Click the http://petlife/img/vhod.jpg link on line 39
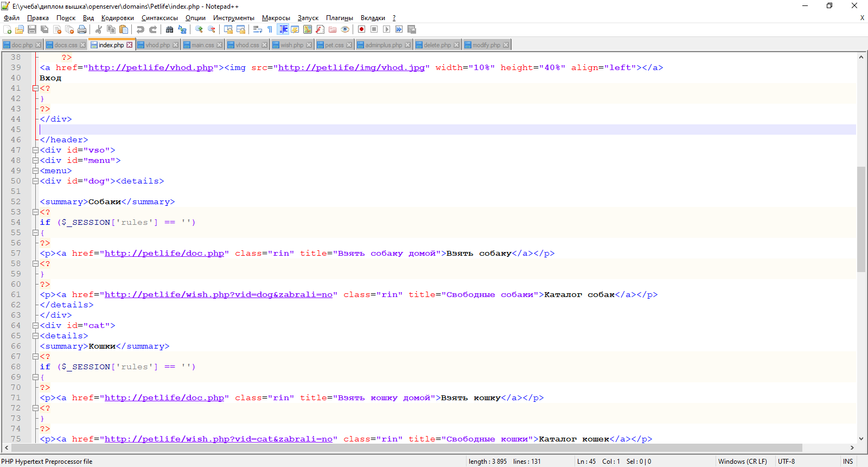 pyautogui.click(x=352, y=67)
